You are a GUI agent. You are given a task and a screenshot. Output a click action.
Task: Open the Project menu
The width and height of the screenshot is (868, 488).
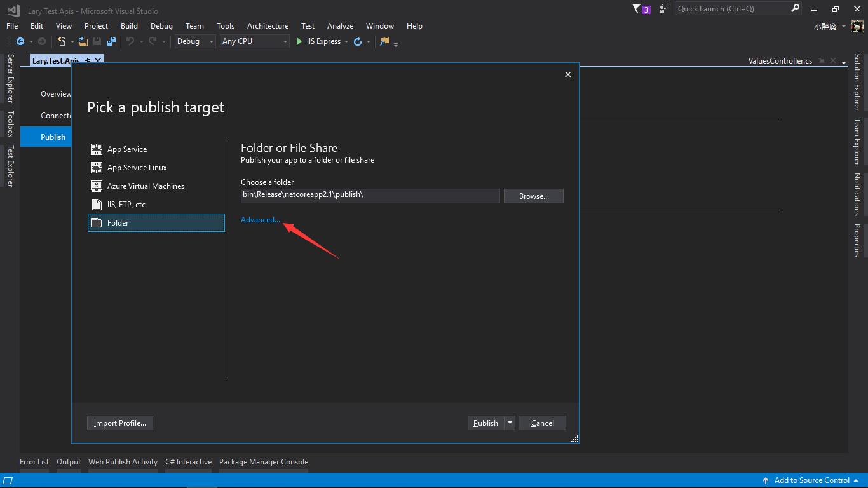click(x=96, y=26)
